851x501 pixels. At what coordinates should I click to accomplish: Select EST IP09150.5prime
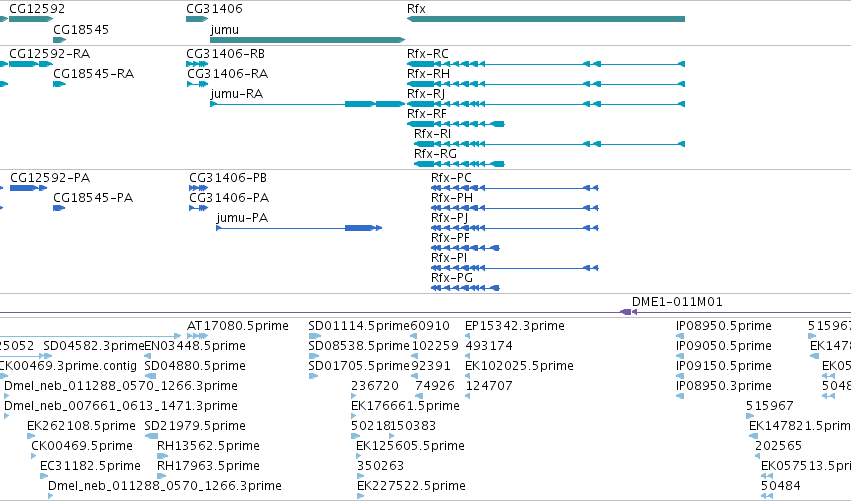[723, 366]
